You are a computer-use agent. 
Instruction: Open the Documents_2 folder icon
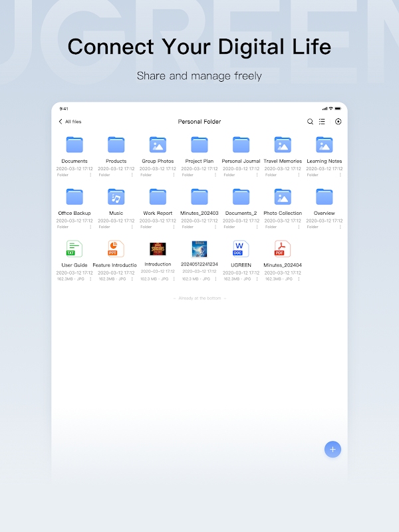coord(241,197)
